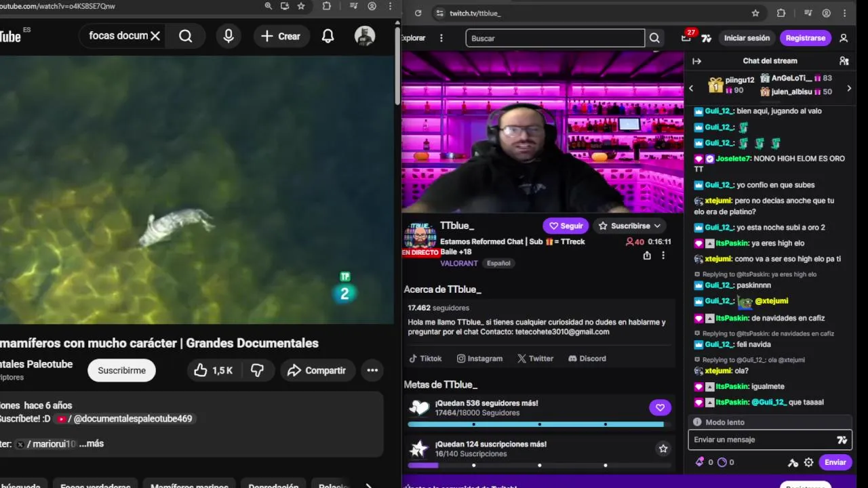Bookmark the Twitch page with the star

[x=755, y=13]
